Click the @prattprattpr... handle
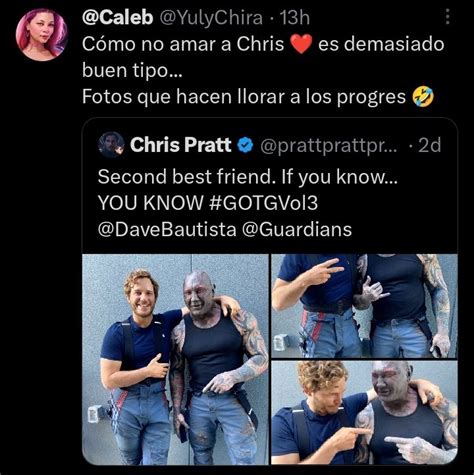The height and width of the screenshot is (475, 474). pyautogui.click(x=328, y=146)
